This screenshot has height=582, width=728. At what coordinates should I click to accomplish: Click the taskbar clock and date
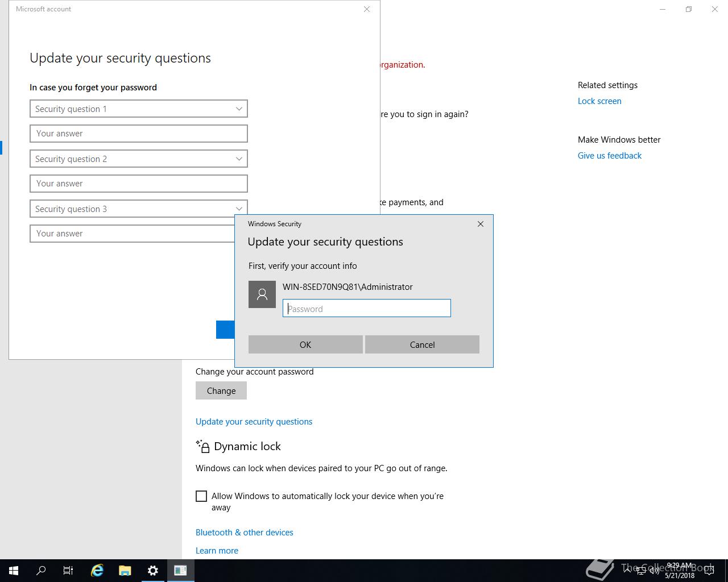point(680,571)
